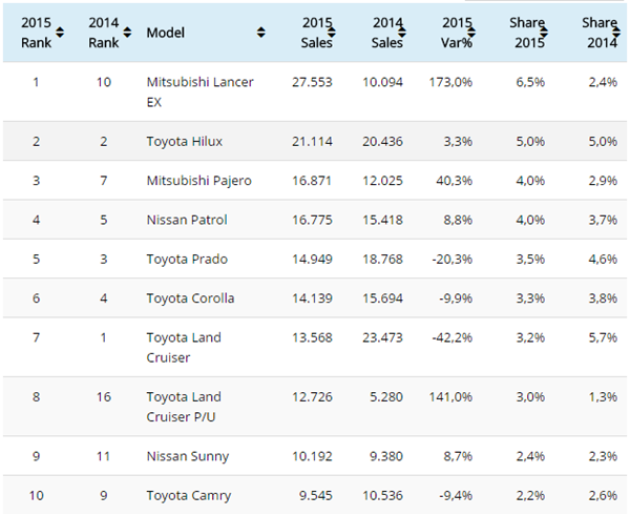
Task: Select the 23.473 sales cell
Action: (382, 337)
